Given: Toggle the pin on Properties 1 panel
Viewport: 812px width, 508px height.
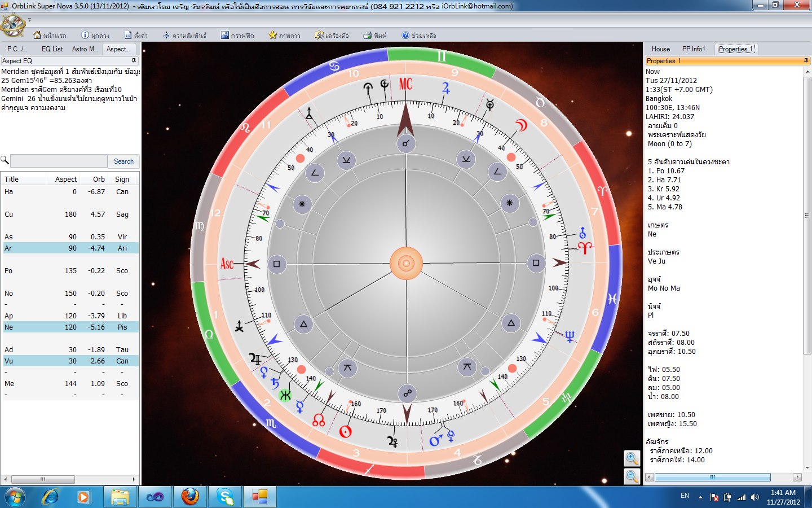Looking at the screenshot, I should [806, 60].
